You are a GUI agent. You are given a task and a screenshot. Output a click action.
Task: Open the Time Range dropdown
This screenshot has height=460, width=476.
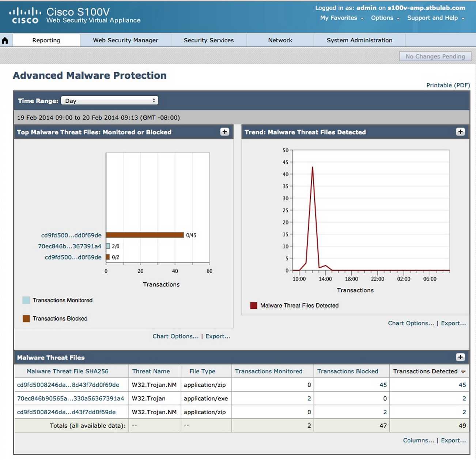110,101
